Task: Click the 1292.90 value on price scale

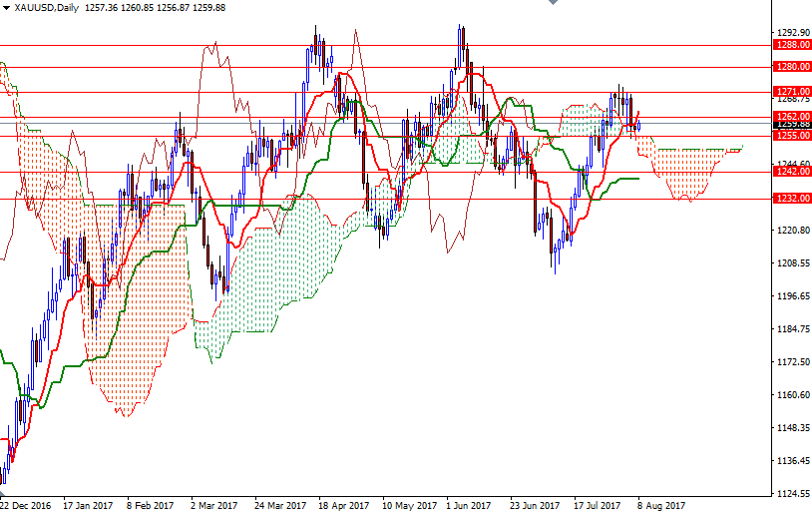Action: pyautogui.click(x=791, y=33)
